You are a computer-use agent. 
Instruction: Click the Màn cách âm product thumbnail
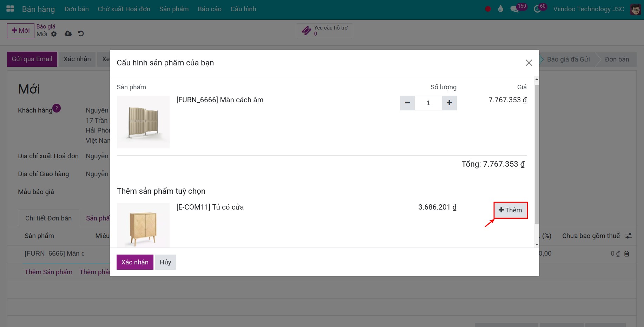[143, 122]
